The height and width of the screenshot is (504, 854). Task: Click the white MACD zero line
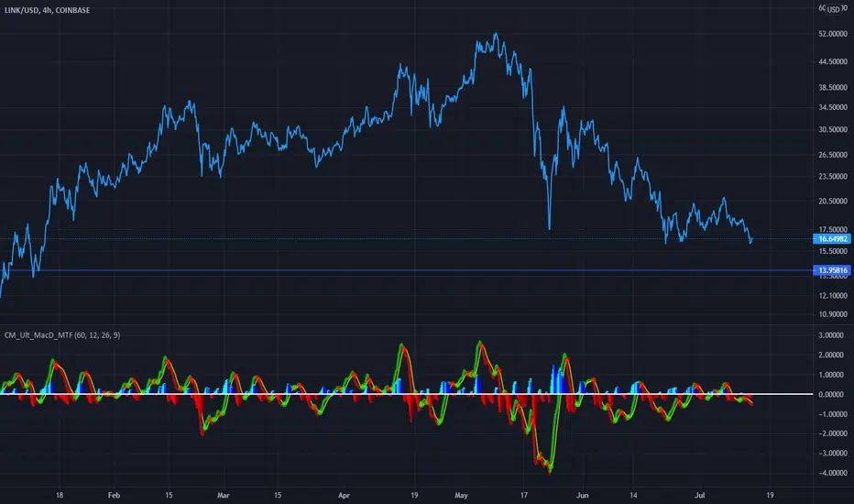point(406,394)
